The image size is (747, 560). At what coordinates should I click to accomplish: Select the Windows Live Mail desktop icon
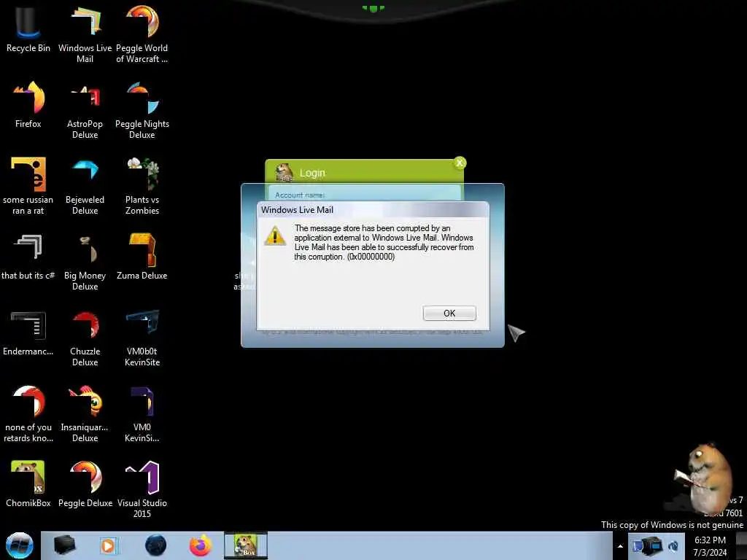pos(85,34)
